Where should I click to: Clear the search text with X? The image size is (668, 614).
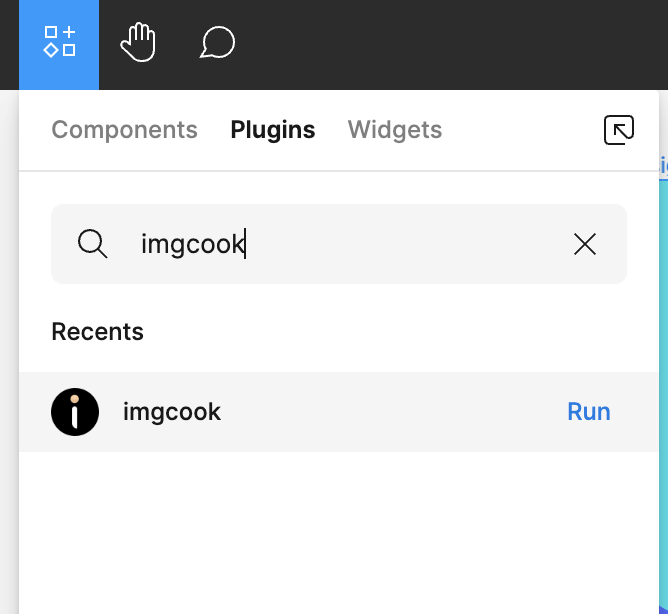pyautogui.click(x=584, y=244)
